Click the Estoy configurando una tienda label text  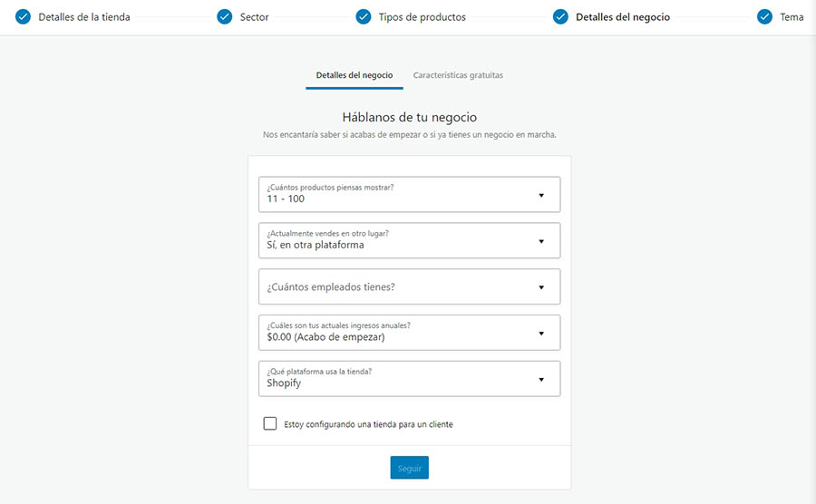tap(368, 424)
